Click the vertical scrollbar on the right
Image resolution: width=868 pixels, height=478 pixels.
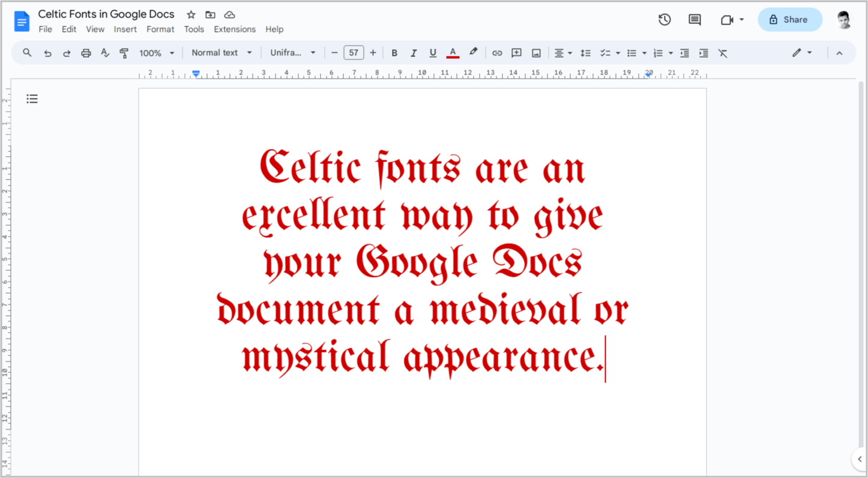tap(861, 264)
